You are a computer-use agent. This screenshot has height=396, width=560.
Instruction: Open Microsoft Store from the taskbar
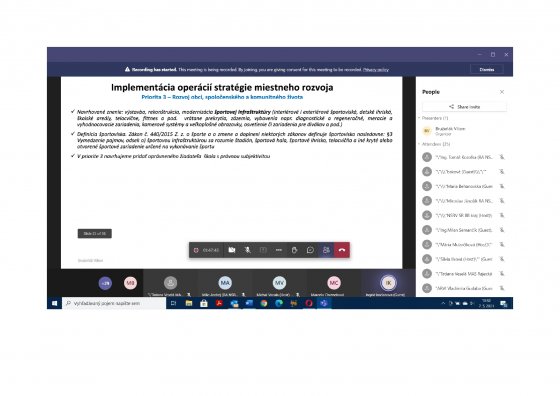coord(204,303)
